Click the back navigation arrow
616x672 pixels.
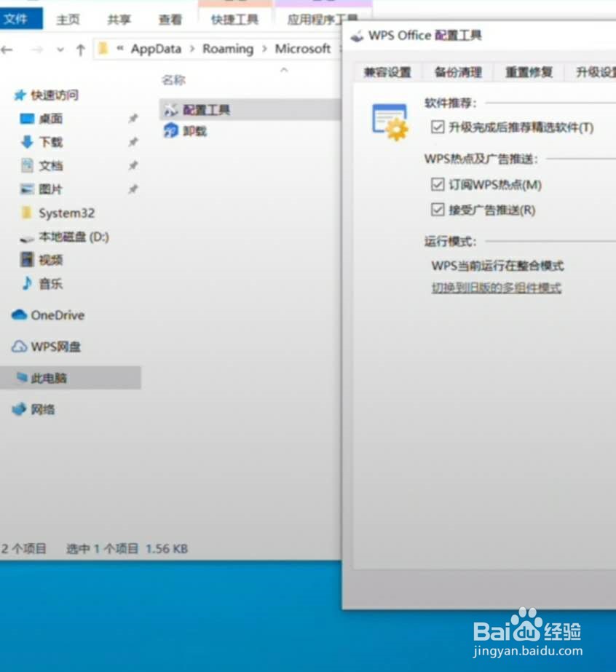(8, 49)
